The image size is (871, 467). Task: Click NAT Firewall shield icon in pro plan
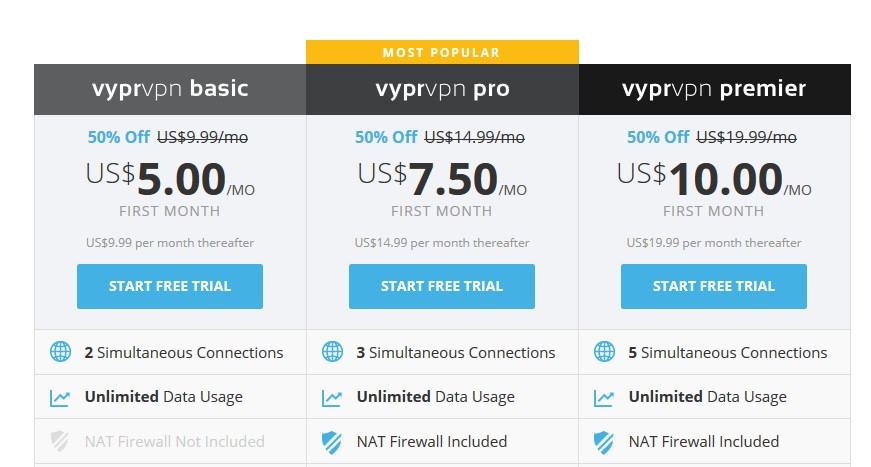pyautogui.click(x=333, y=441)
